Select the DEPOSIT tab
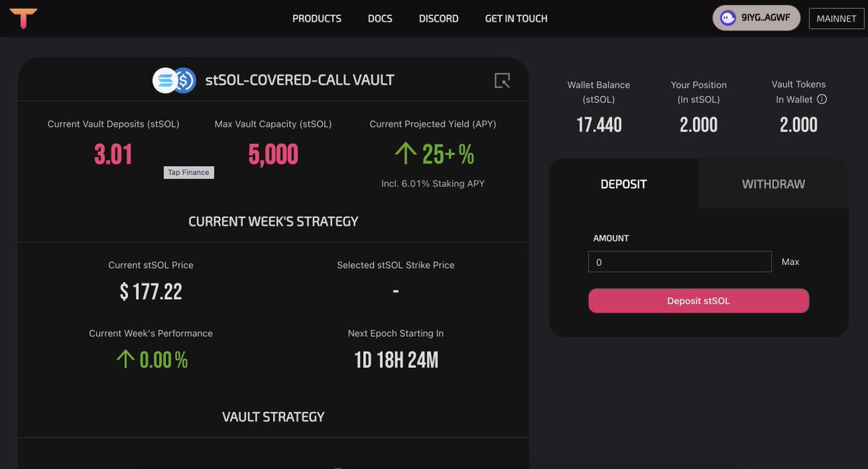Image resolution: width=868 pixels, height=469 pixels. pyautogui.click(x=624, y=184)
